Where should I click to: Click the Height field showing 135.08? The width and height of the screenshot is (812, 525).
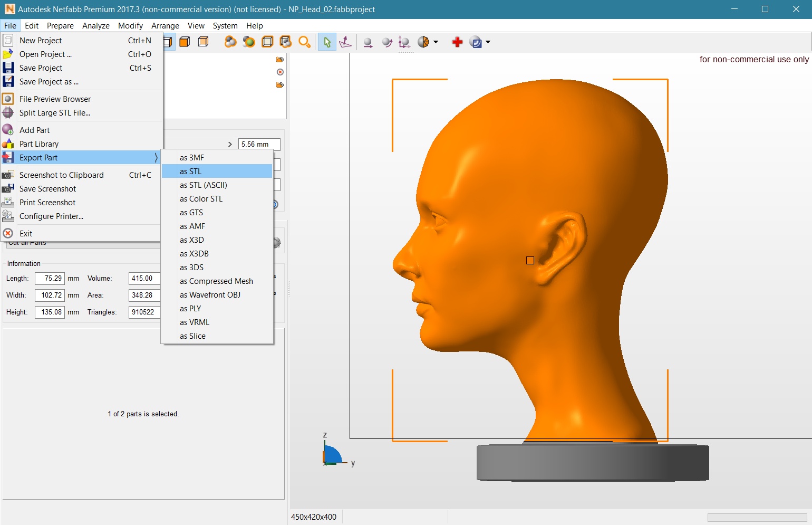50,312
